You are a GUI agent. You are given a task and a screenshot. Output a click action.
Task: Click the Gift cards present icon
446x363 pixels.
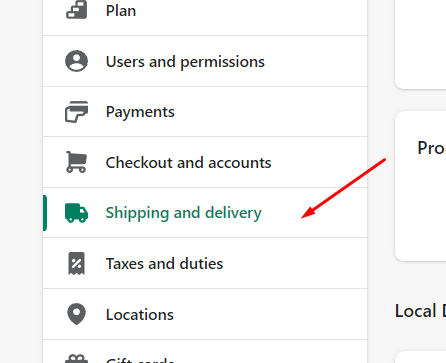(x=76, y=359)
